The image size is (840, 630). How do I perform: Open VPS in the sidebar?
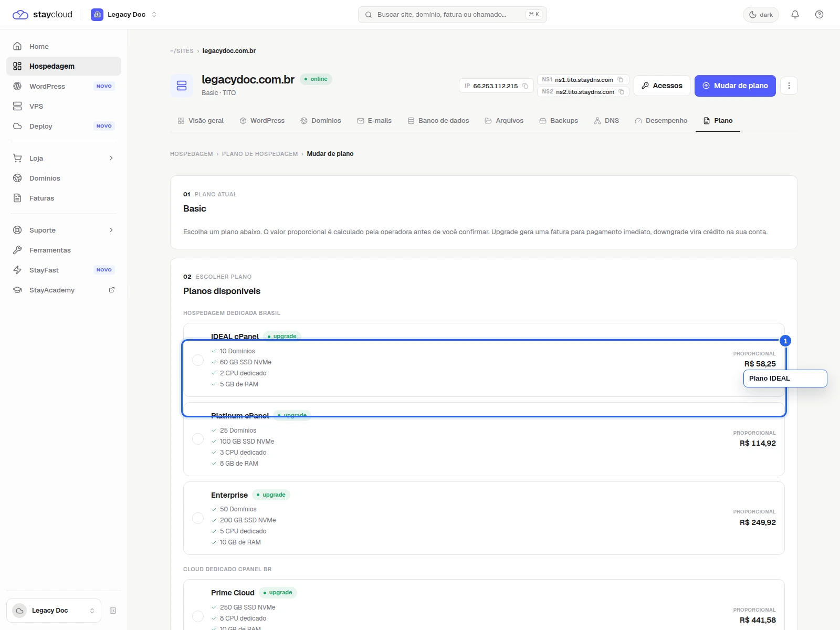[64, 106]
